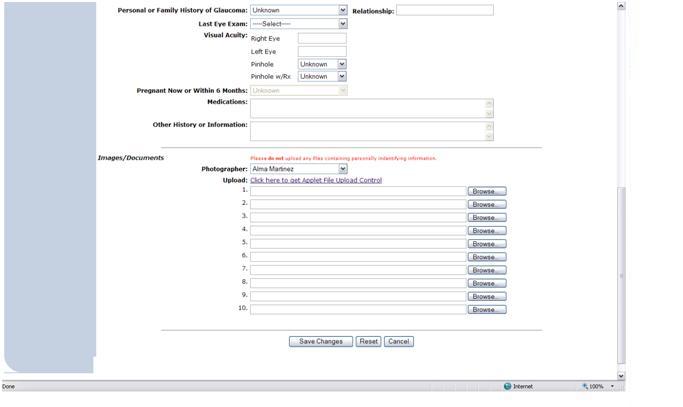Screen dimensions: 683x407
Task: Open the zoom level dropdown arrow
Action: 612,386
